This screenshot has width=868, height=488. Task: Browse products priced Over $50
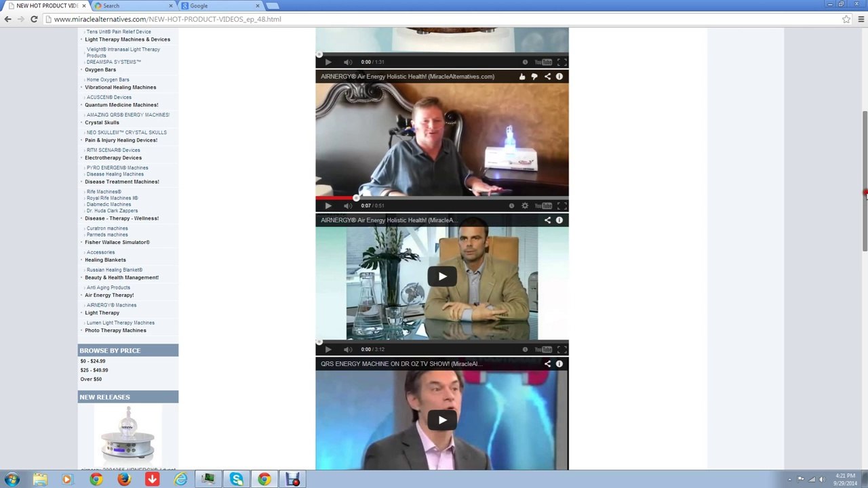click(91, 379)
